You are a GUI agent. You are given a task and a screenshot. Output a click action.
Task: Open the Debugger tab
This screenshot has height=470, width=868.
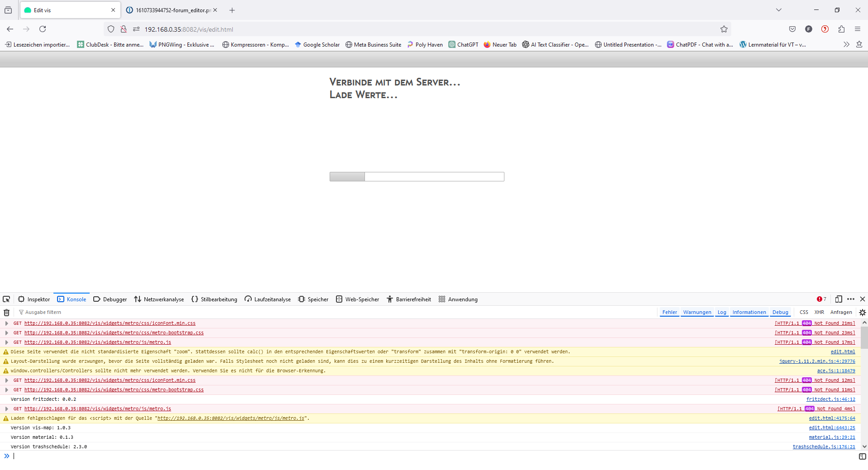click(110, 299)
